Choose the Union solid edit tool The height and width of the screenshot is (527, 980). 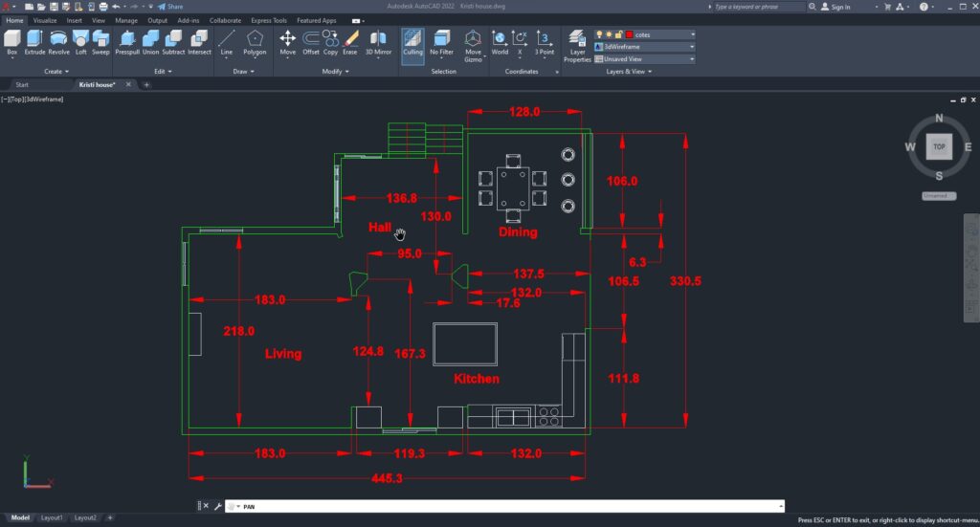150,42
